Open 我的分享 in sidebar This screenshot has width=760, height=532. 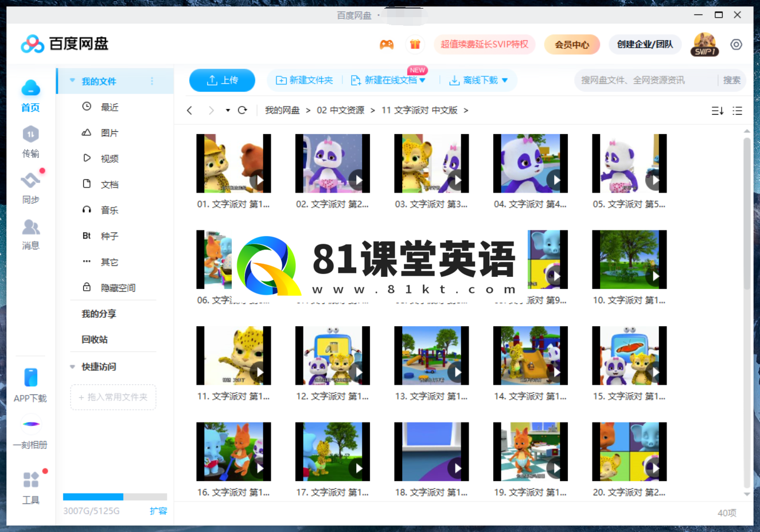point(99,314)
